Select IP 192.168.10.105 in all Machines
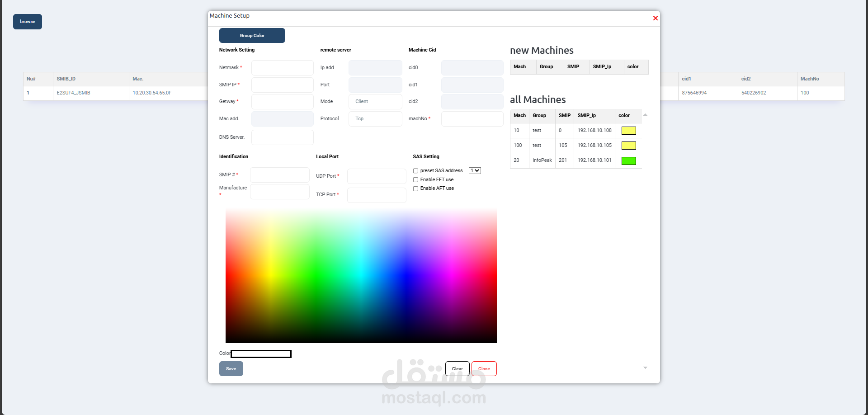 point(594,146)
